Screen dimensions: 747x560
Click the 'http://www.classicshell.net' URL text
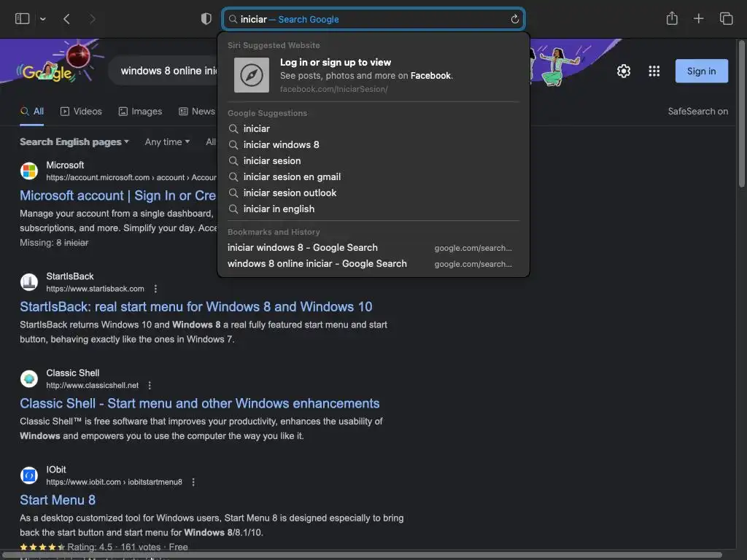92,385
